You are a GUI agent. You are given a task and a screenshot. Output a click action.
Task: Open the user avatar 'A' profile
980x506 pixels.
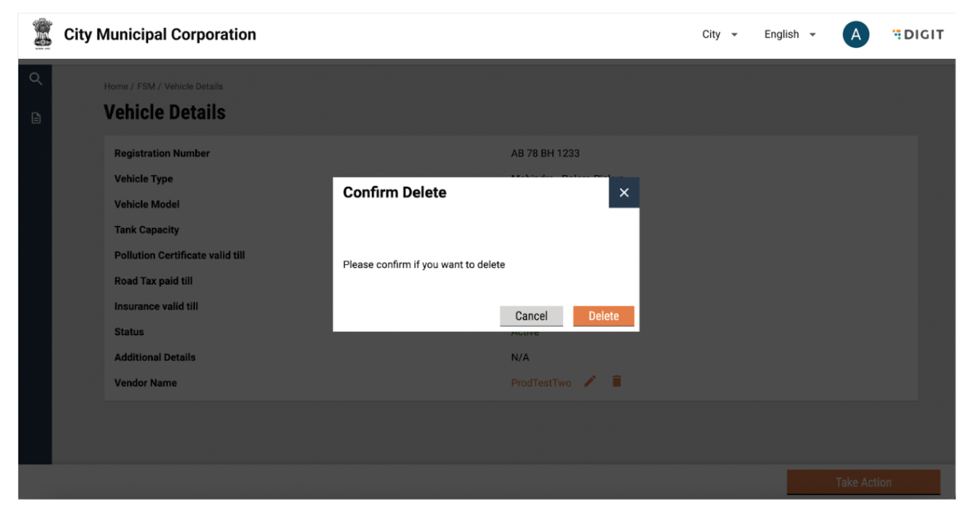click(856, 34)
